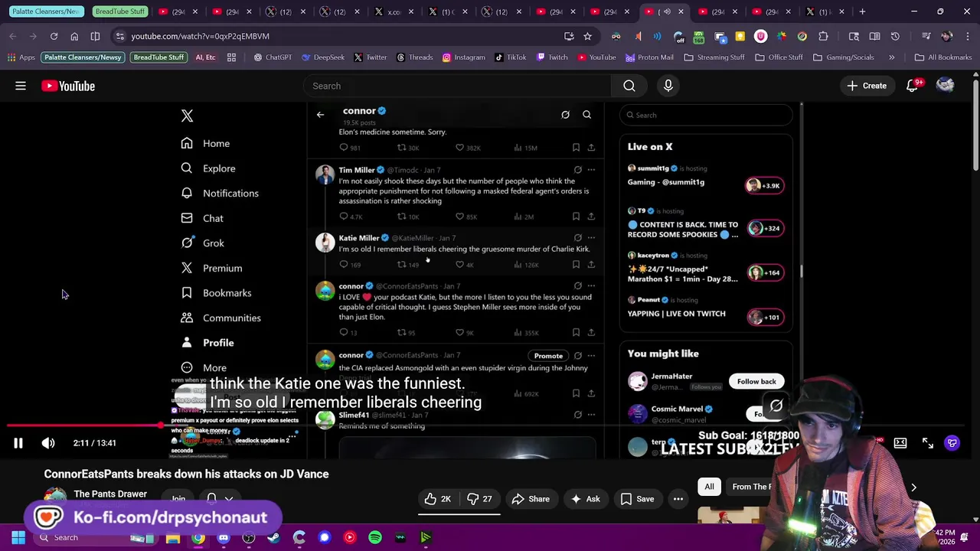The height and width of the screenshot is (551, 980).
Task: Reload the browser page
Action: (x=54, y=36)
